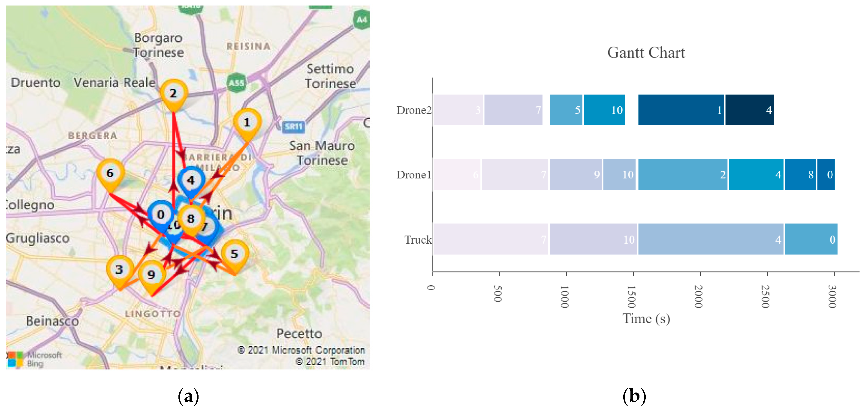This screenshot has height=411, width=868.
Task: Click the Time (s) axis label
Action: click(x=646, y=319)
